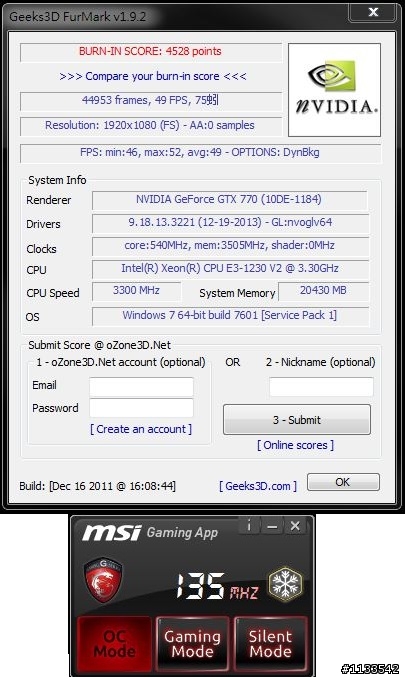Minimize the MSI Gaming App window
Viewport: 405px width, 677px height.
coord(272,526)
